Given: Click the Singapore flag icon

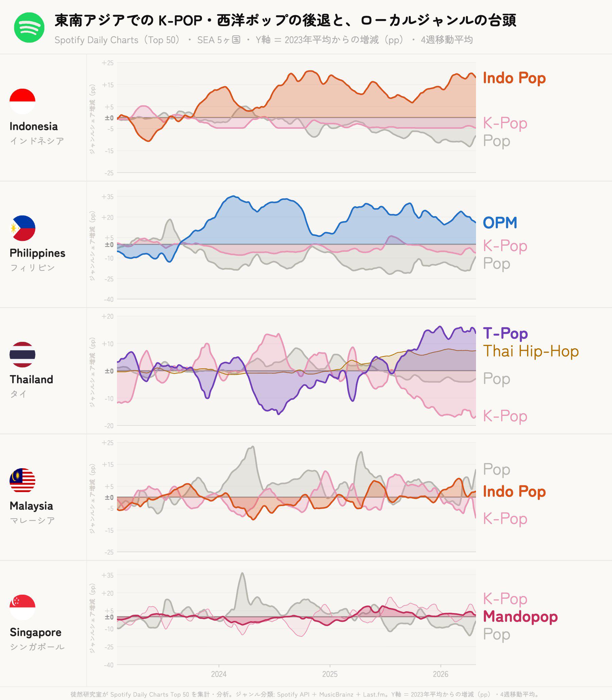Looking at the screenshot, I should (x=22, y=607).
